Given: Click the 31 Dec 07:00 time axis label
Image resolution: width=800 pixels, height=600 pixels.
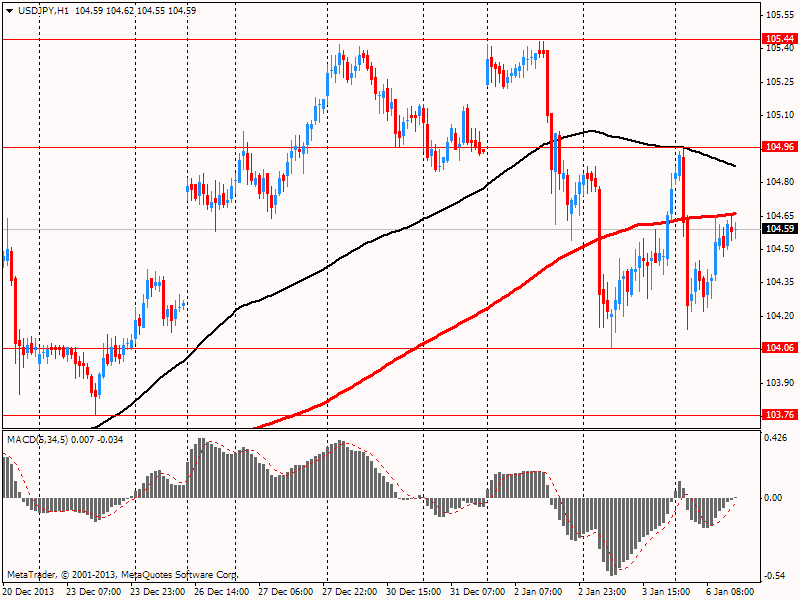Looking at the screenshot, I should tap(478, 591).
